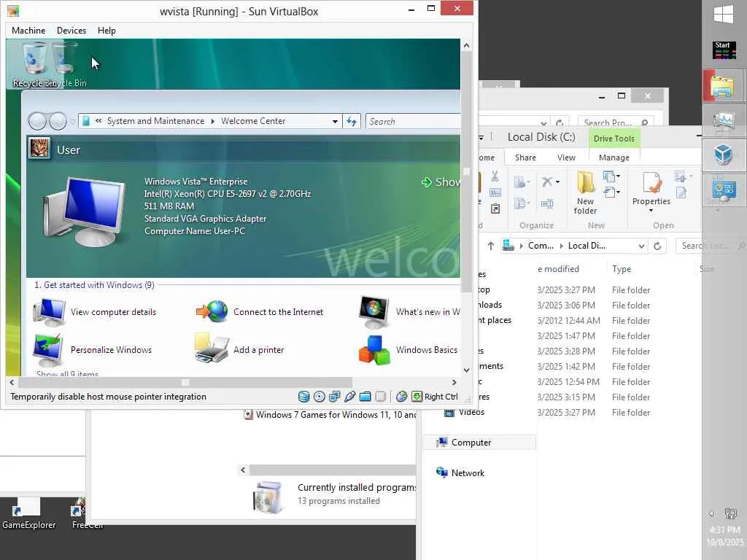Click the Connect to the Internet globe icon
The image size is (747, 560).
(x=212, y=312)
